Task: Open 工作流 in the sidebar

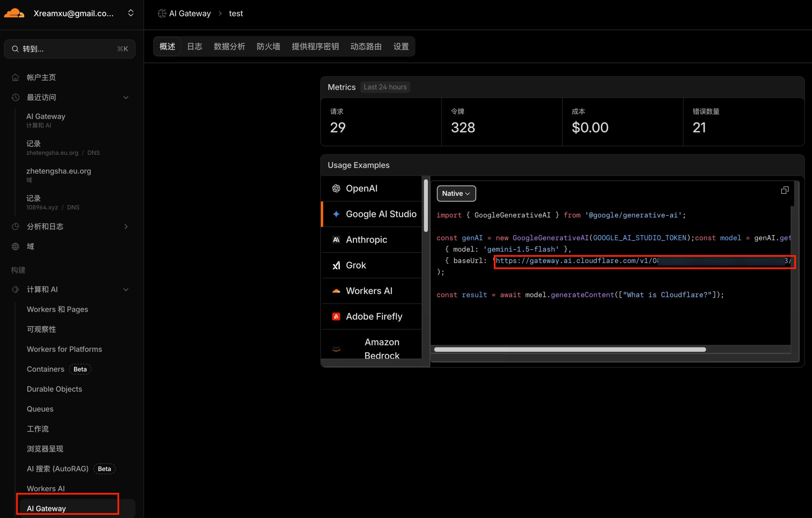Action: pos(38,429)
